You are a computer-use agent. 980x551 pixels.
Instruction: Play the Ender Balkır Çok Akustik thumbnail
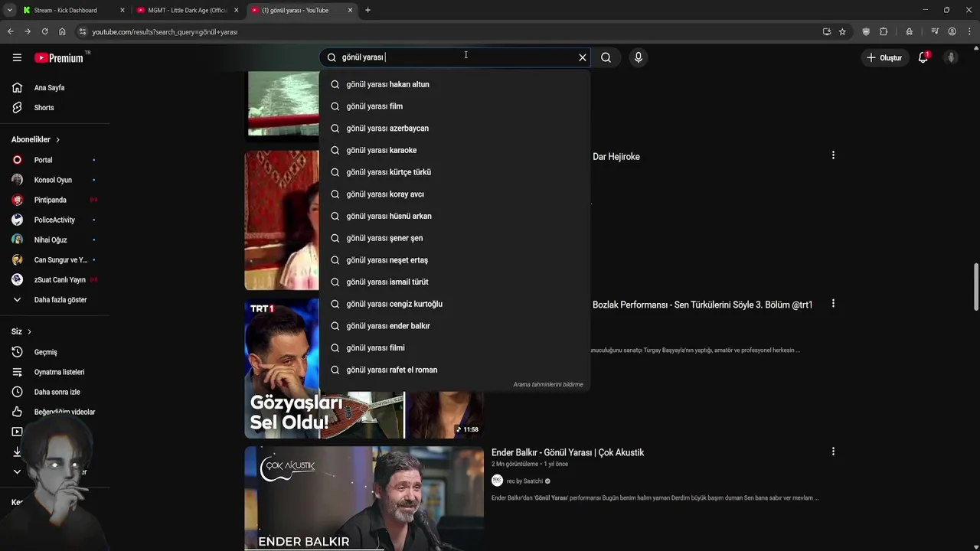(x=364, y=499)
